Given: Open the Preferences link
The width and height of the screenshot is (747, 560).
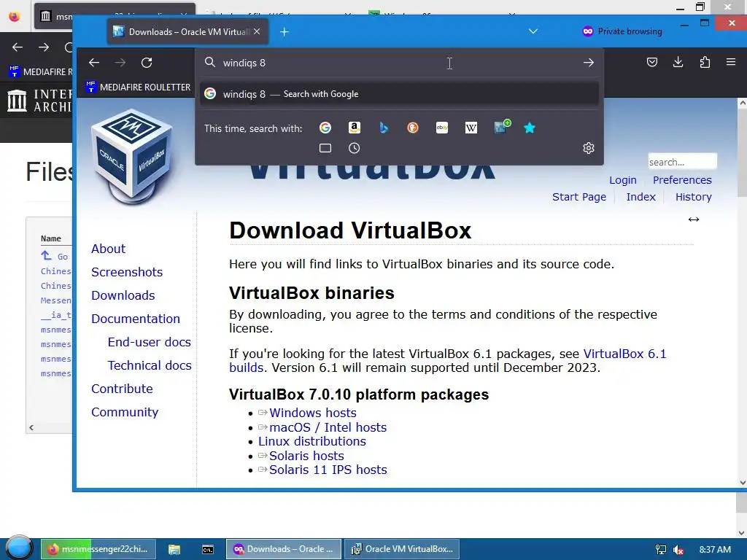Looking at the screenshot, I should pos(682,180).
